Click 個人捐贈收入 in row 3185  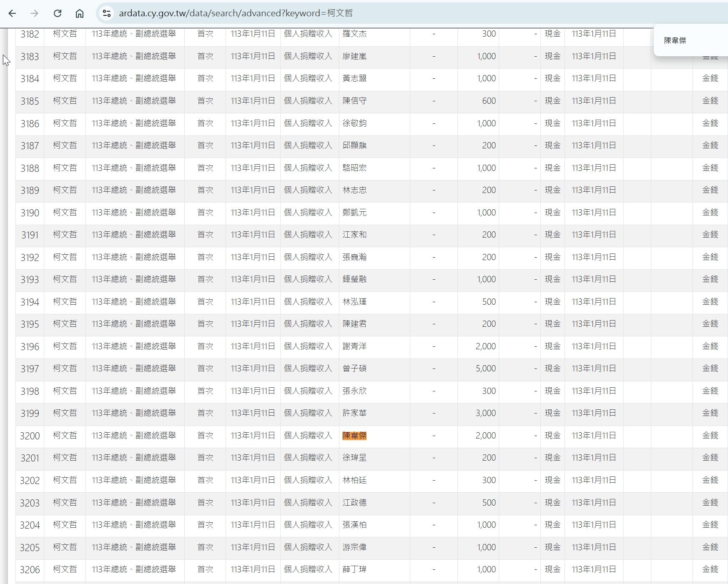[x=308, y=101]
